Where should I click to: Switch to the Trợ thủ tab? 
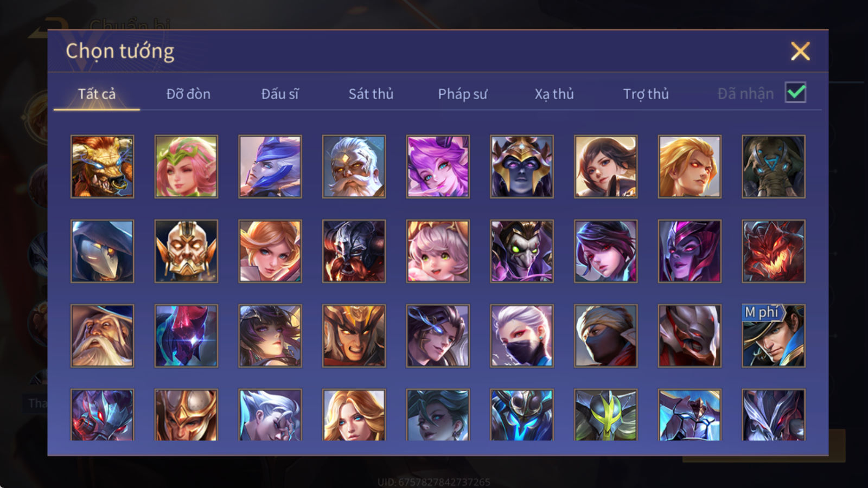coord(646,94)
